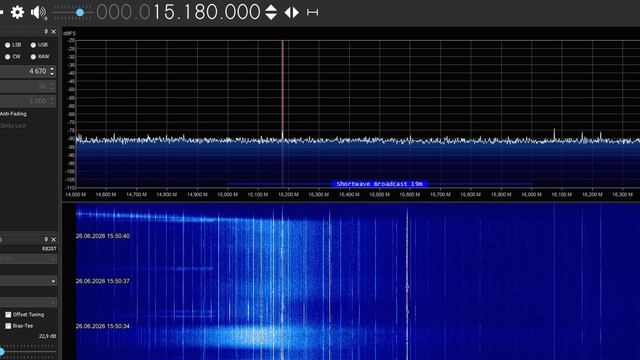Close the radio mode panel
Viewport: 640px width, 360px height.
[x=53, y=31]
